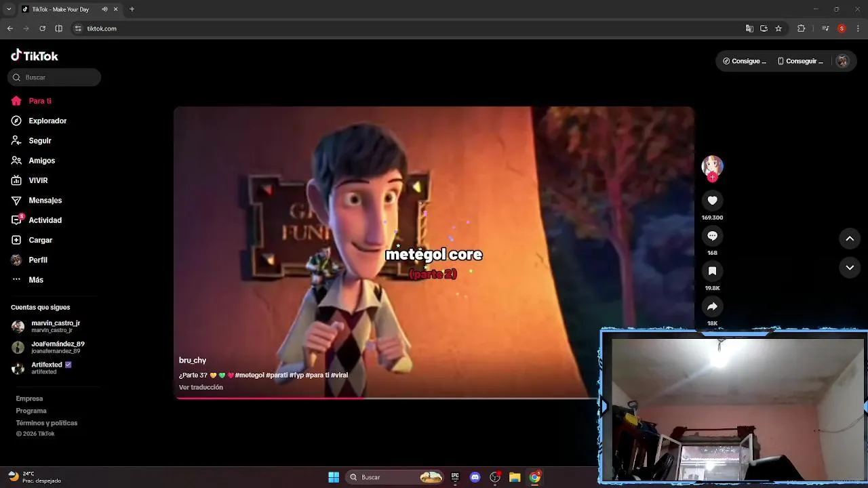Share the video with arrow icon

click(x=712, y=306)
